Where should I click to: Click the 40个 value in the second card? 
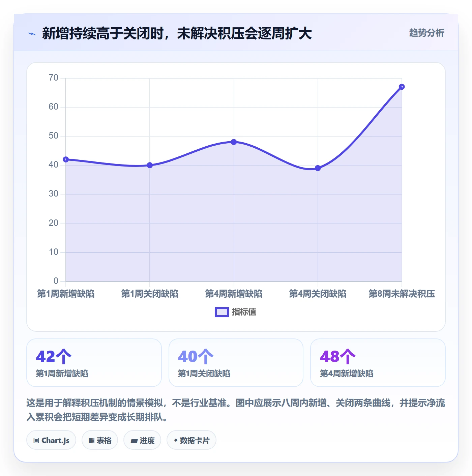(x=196, y=356)
